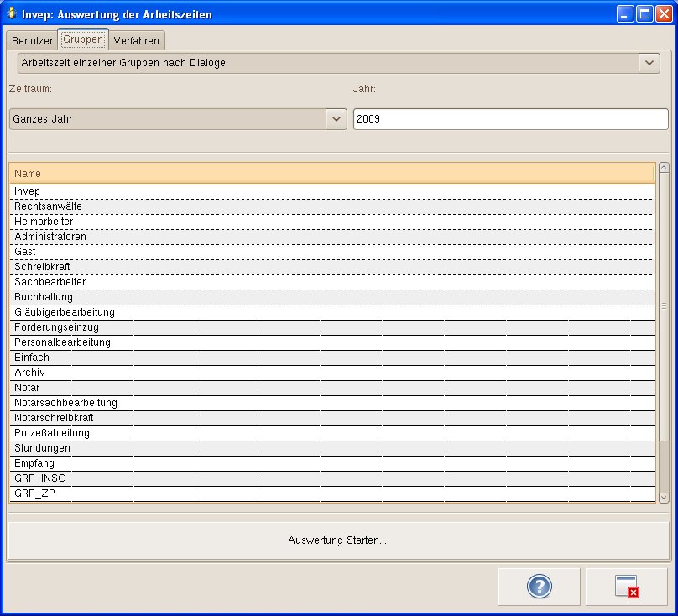Select the 'Rechtsanwälte' row
Image resolution: width=678 pixels, height=616 pixels.
(x=331, y=206)
